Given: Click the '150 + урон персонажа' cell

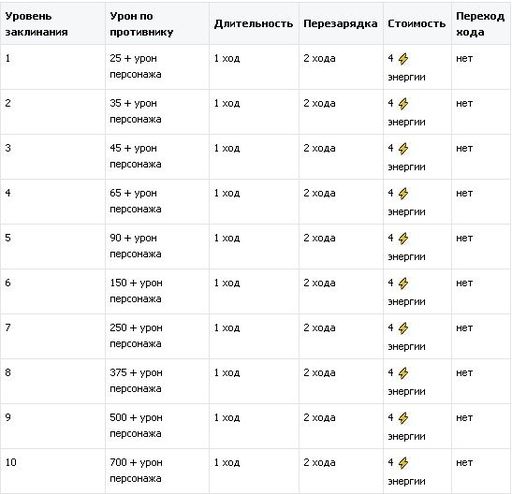Looking at the screenshot, I should point(157,291).
